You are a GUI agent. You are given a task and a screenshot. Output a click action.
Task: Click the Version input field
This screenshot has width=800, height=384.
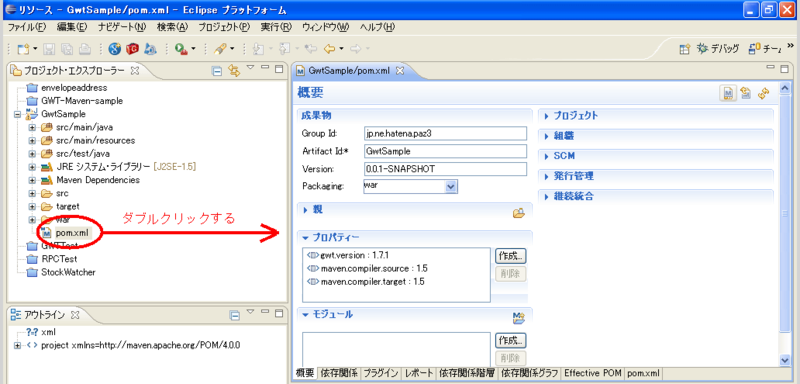pos(445,169)
